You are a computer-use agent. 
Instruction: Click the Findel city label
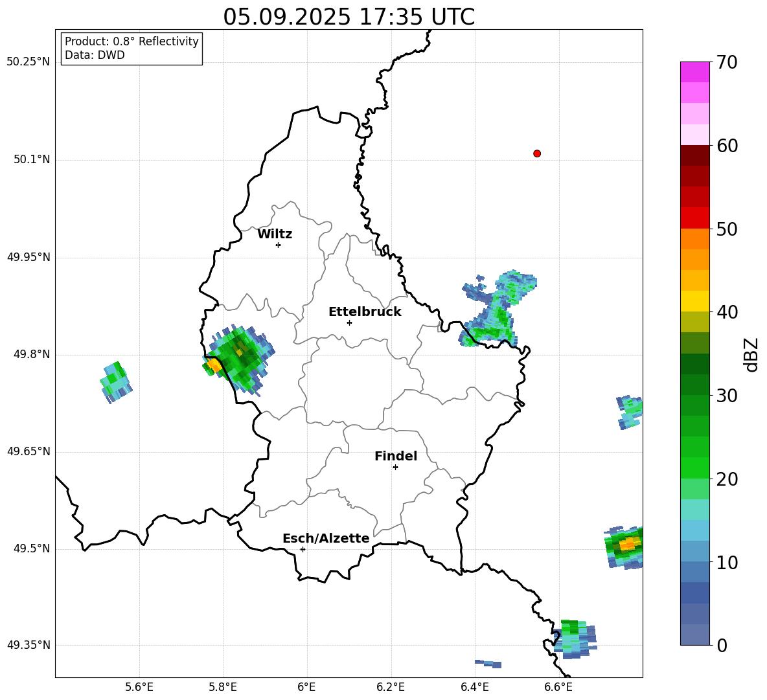coord(396,456)
